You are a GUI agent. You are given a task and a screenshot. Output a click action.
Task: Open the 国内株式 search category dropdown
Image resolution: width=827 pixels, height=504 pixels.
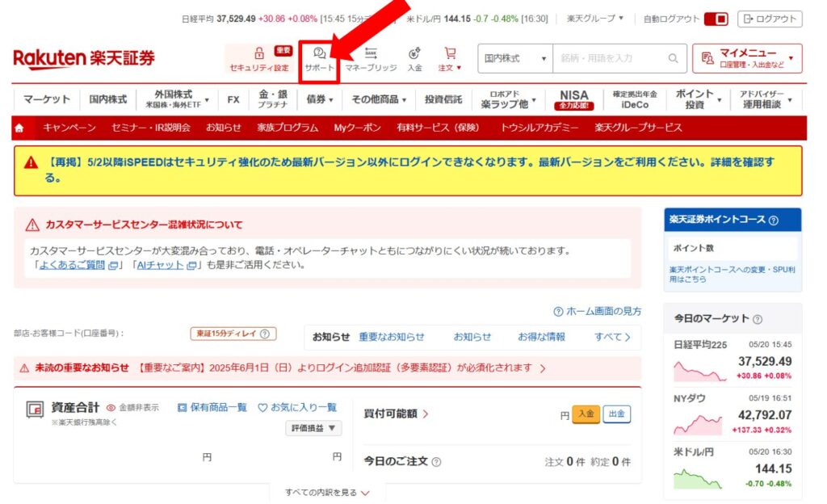515,58
